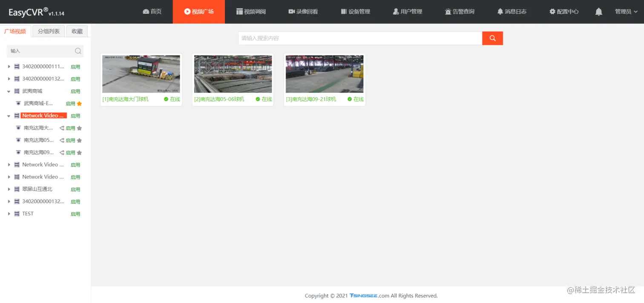Focus the sidebar 输入 filter field

(41, 51)
